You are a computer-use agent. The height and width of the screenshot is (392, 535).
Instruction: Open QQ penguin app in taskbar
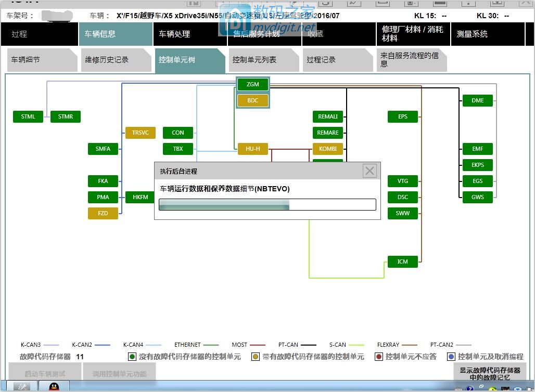point(53,387)
